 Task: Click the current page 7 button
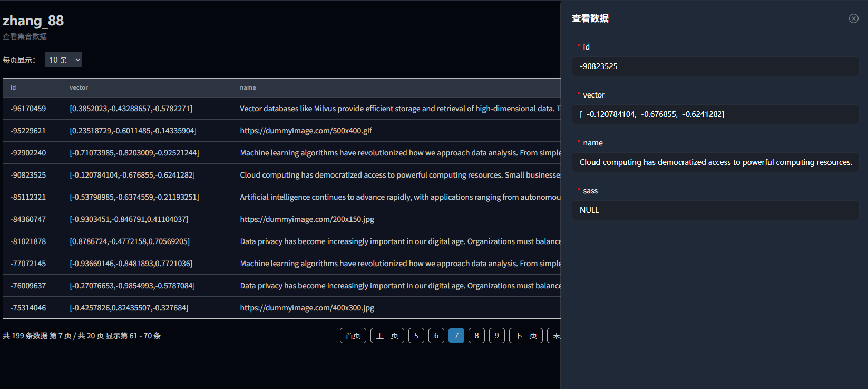coord(456,336)
